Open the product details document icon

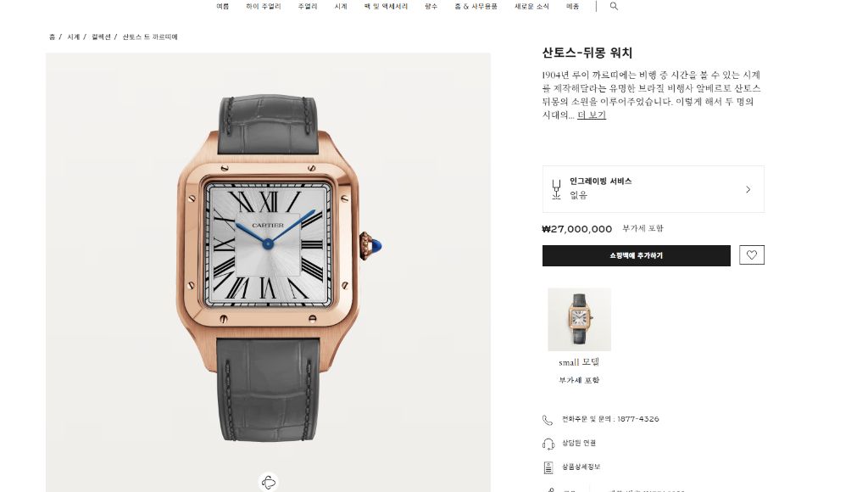548,467
